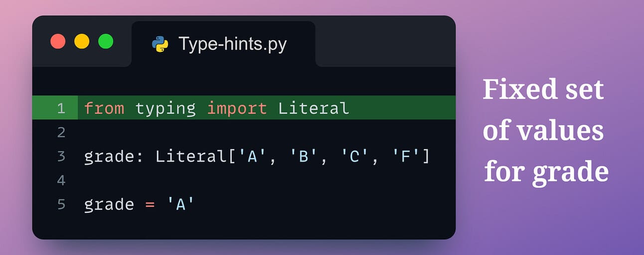
Task: Click line number 1 in the gutter
Action: point(61,108)
